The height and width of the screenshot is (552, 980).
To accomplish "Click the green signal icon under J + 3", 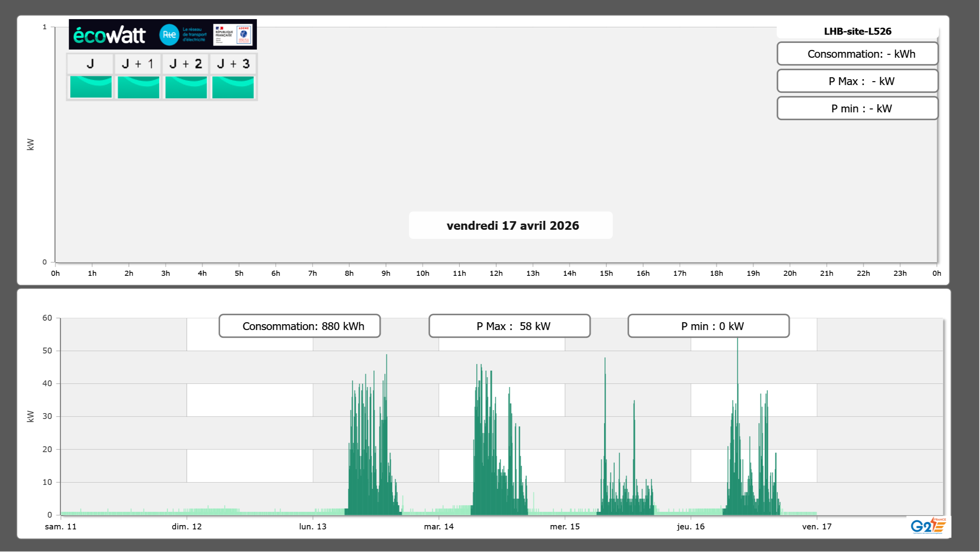I will [x=233, y=87].
